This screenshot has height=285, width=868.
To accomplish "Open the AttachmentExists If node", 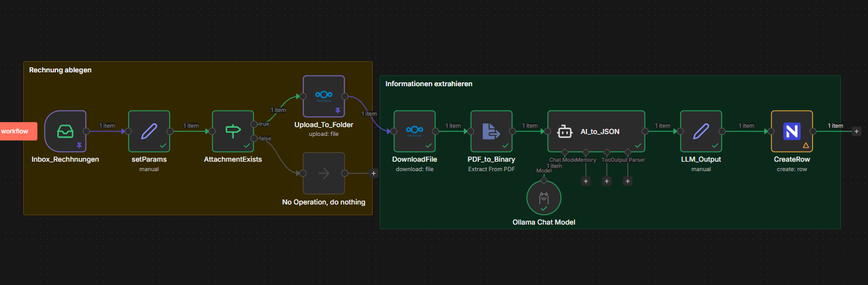I will [x=233, y=131].
